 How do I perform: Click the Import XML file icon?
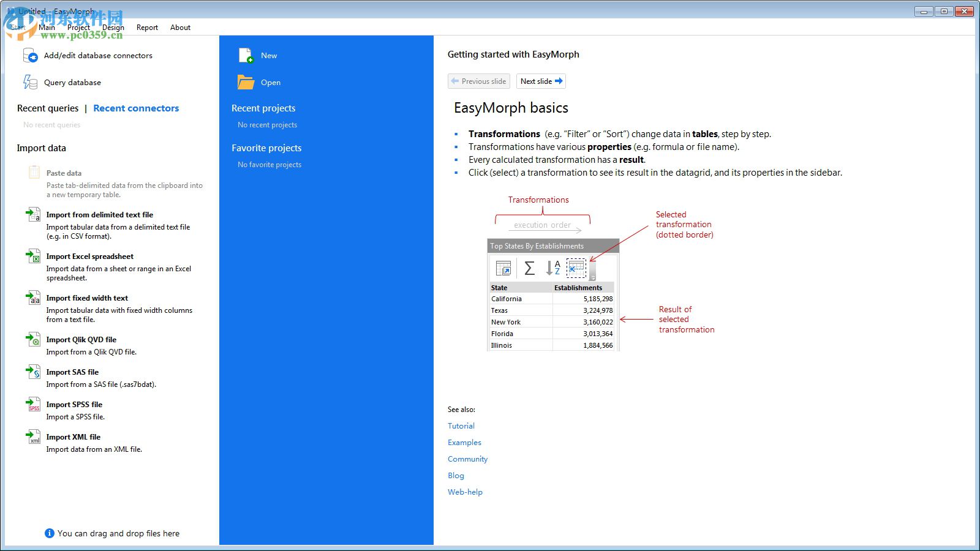32,437
